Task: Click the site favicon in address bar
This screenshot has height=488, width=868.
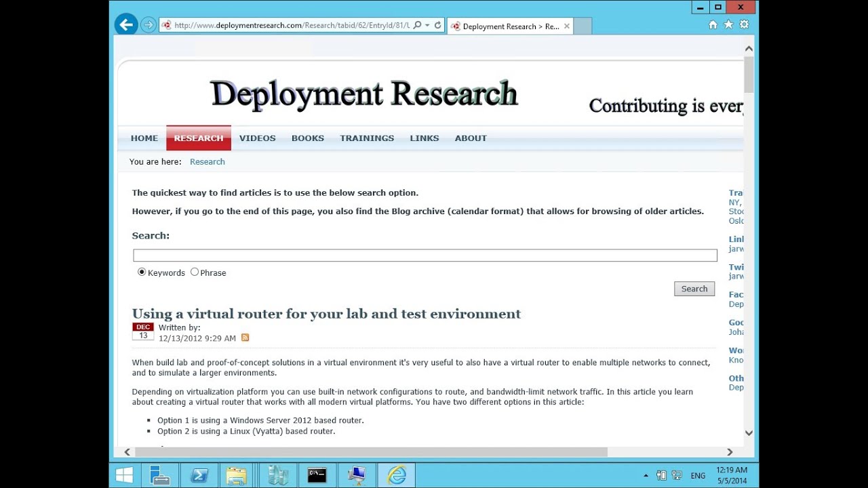Action: [x=167, y=26]
